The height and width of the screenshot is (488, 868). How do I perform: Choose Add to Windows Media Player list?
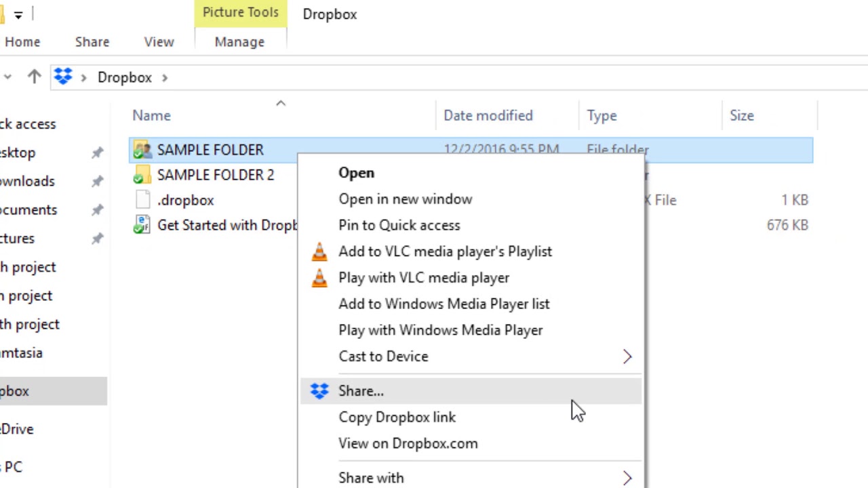pos(471,304)
